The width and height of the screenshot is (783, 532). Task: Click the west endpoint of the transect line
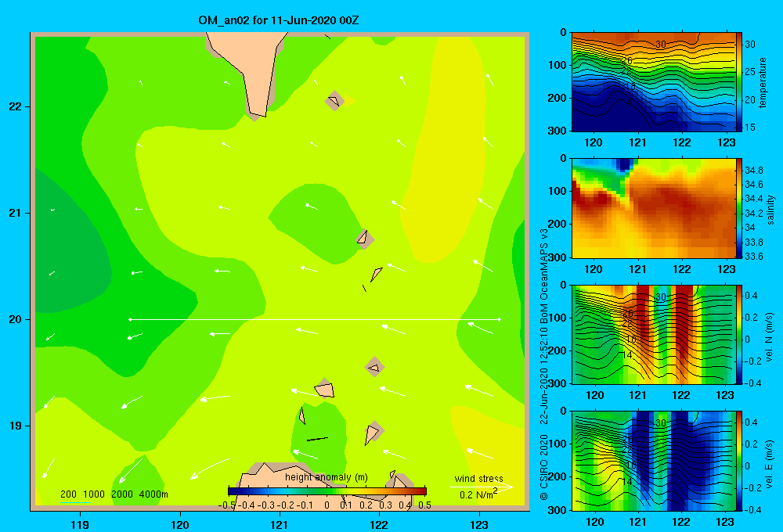pyautogui.click(x=130, y=319)
